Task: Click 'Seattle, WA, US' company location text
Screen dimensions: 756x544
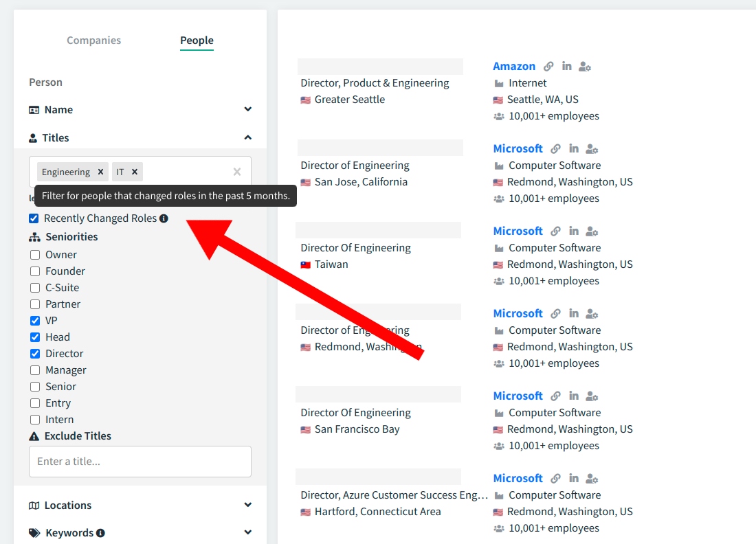Action: point(542,100)
